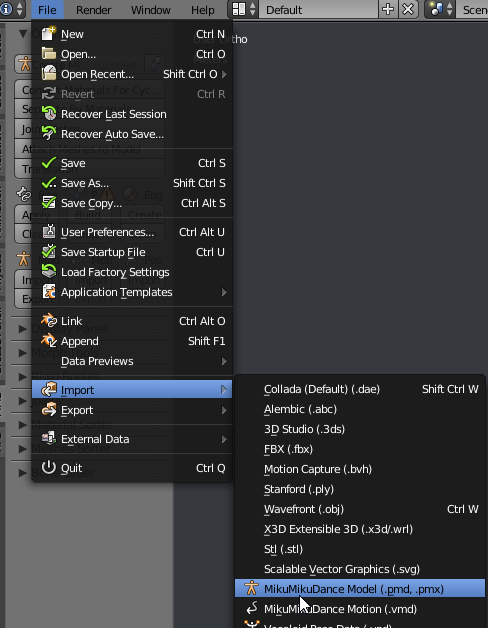Open the Render menu
The width and height of the screenshot is (488, 628).
click(x=94, y=10)
